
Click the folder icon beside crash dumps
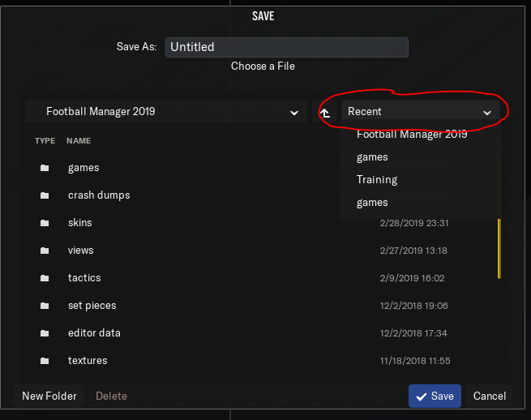pyautogui.click(x=45, y=195)
